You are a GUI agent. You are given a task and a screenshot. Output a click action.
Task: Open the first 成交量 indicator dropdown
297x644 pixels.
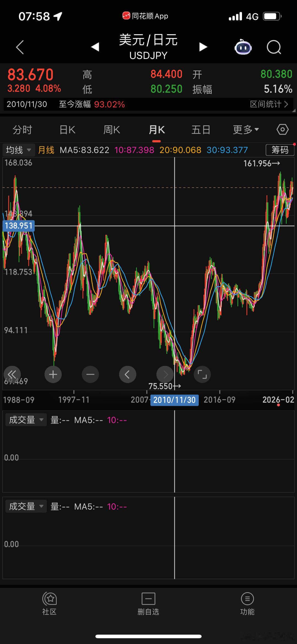[26, 420]
